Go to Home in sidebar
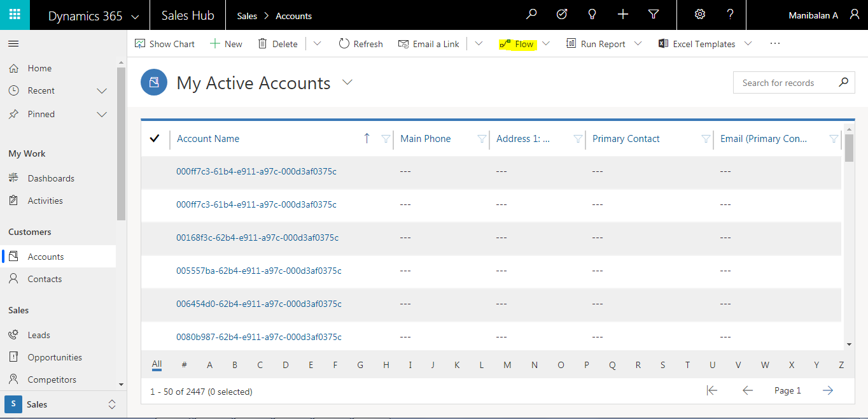 click(x=39, y=68)
